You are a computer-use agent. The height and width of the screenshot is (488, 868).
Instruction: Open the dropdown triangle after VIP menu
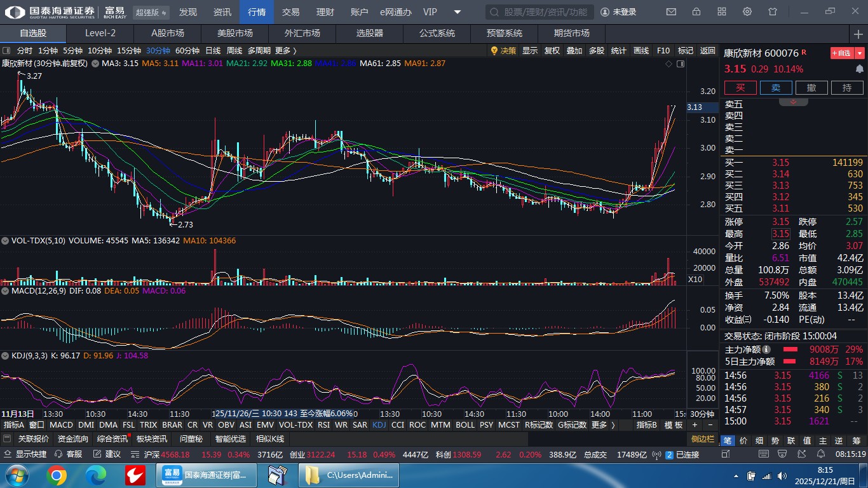click(458, 12)
